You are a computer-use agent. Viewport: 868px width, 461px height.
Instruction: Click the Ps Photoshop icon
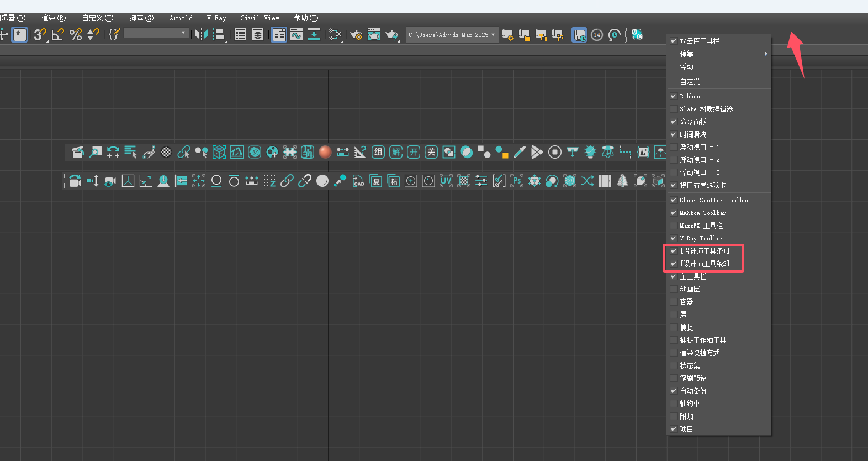click(x=517, y=181)
